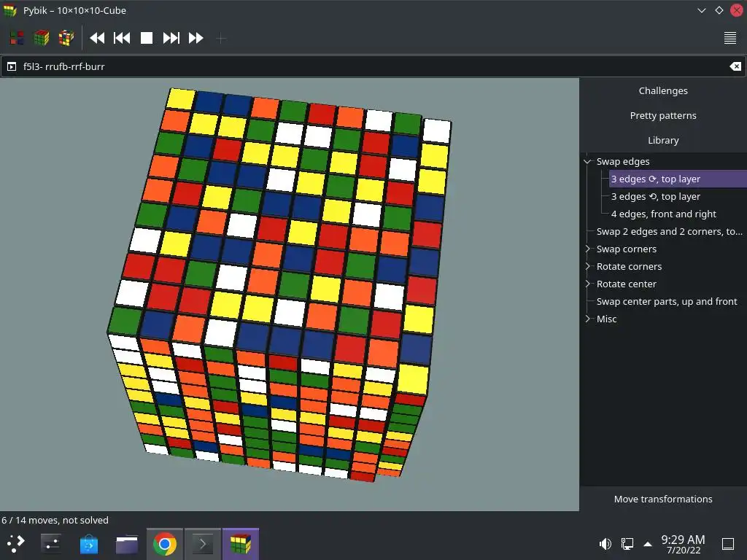Step forward one move
The width and height of the screenshot is (747, 560).
coord(171,38)
